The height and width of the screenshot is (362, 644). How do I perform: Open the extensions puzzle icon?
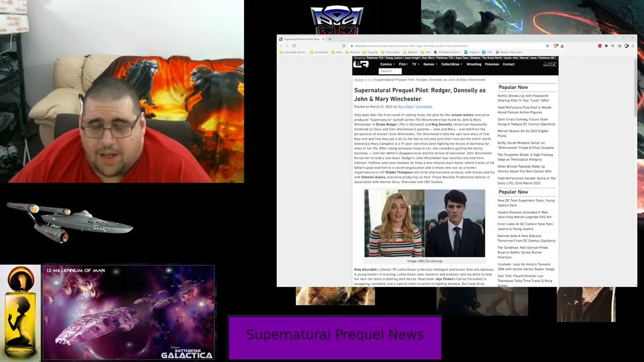[606, 46]
